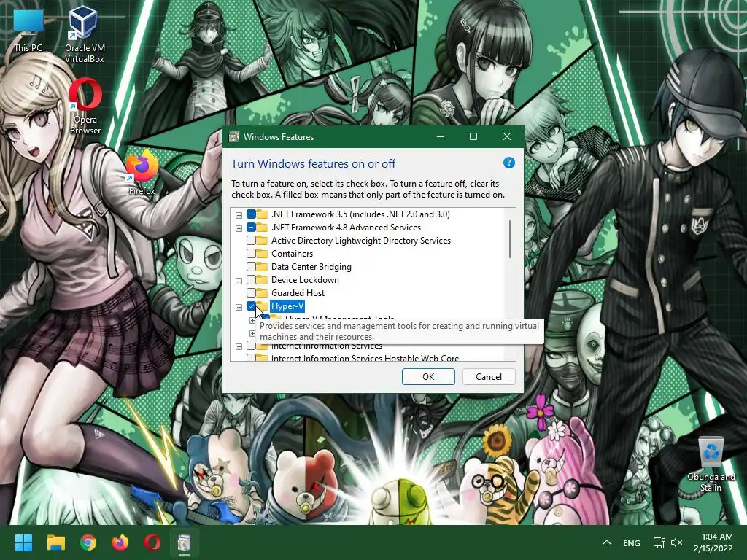
Task: Select .NET Framework 4.8 Advanced Services label
Action: pos(346,227)
